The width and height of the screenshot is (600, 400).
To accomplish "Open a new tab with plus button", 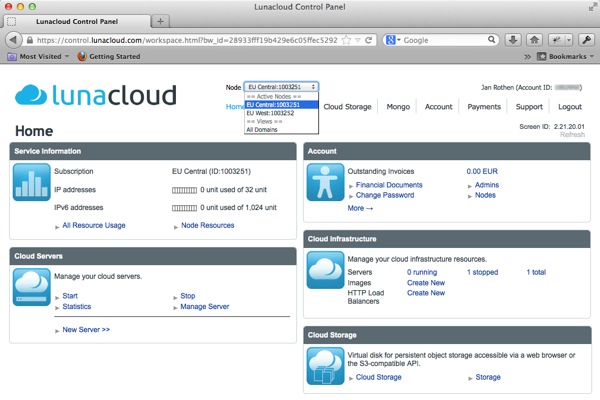I will click(x=160, y=21).
